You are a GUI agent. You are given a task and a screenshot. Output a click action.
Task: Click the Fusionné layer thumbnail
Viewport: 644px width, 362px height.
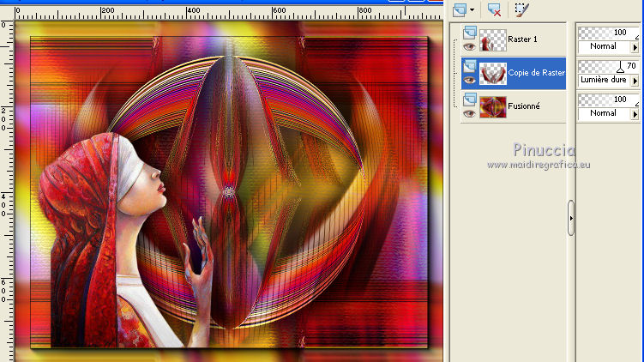click(x=493, y=107)
